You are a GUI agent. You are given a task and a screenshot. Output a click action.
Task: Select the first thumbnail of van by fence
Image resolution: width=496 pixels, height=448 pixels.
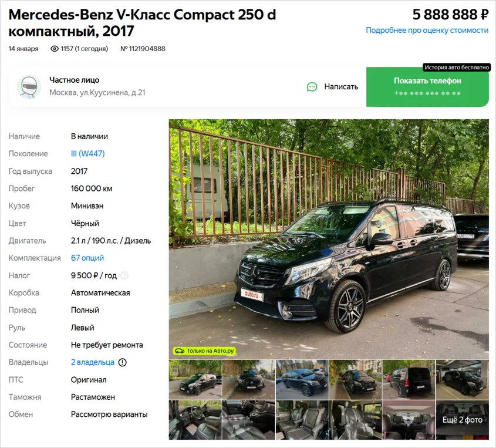pyautogui.click(x=195, y=380)
